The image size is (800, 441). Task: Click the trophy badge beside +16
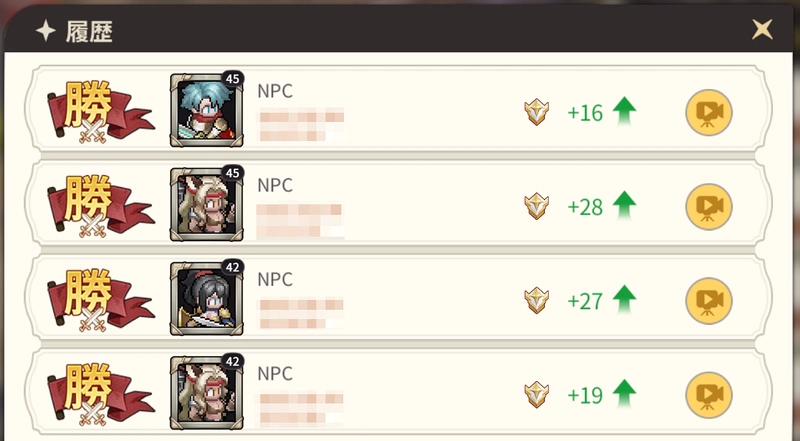click(x=537, y=112)
